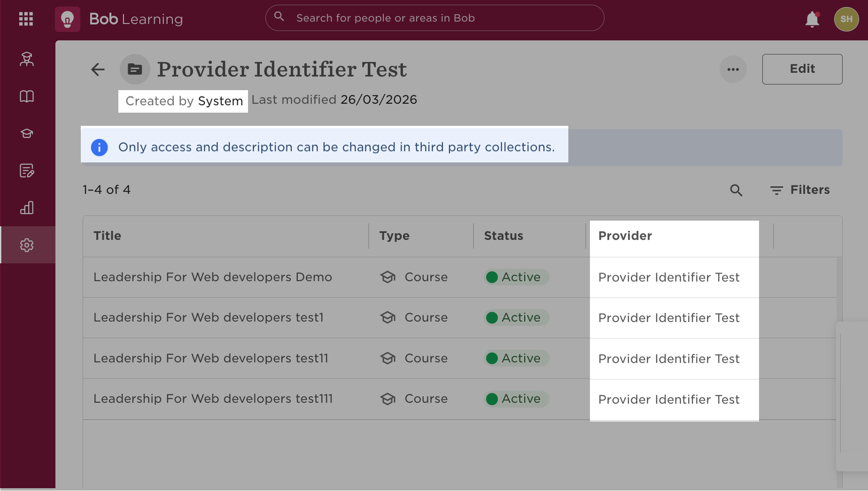Click course icon in the test11 row
The width and height of the screenshot is (868, 491).
(388, 358)
